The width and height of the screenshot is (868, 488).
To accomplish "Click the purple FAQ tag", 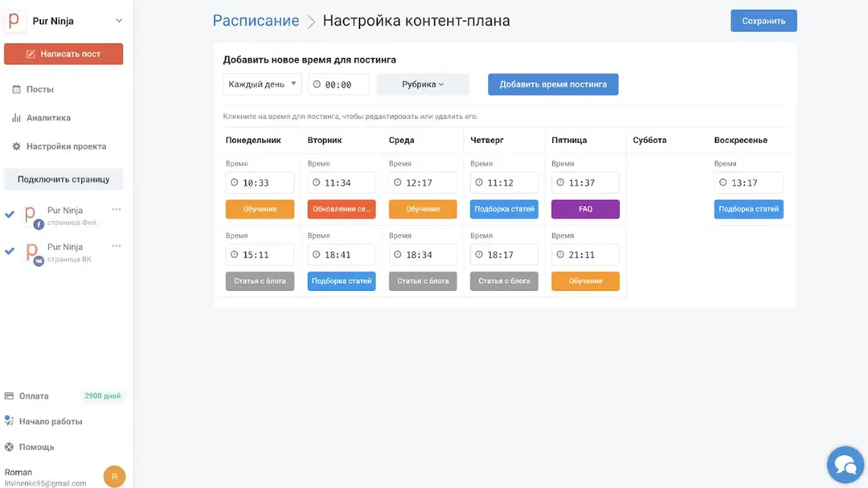I will click(585, 209).
